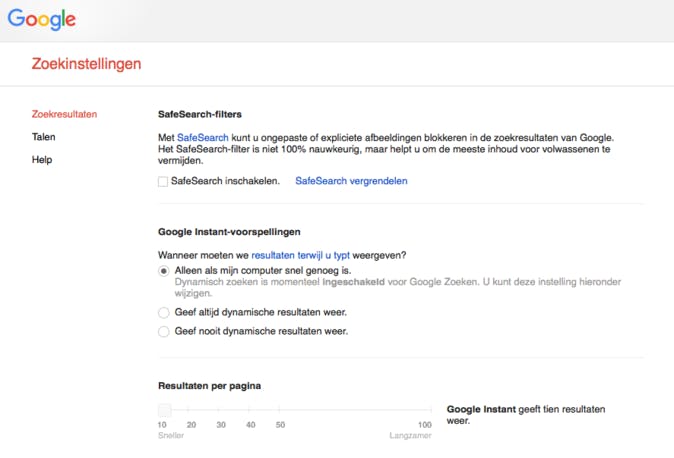Set results per page to 20
674x458 pixels.
click(x=192, y=410)
